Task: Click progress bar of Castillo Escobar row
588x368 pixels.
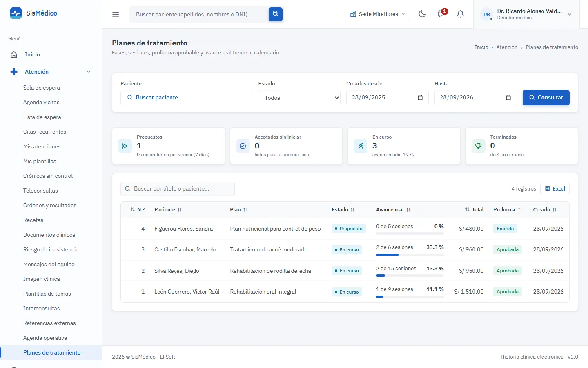Action: pos(410,255)
